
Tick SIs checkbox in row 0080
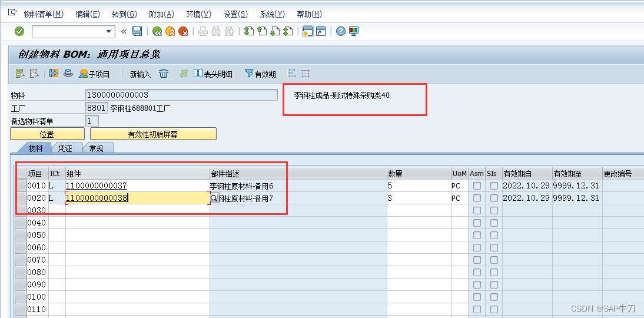coord(494,272)
